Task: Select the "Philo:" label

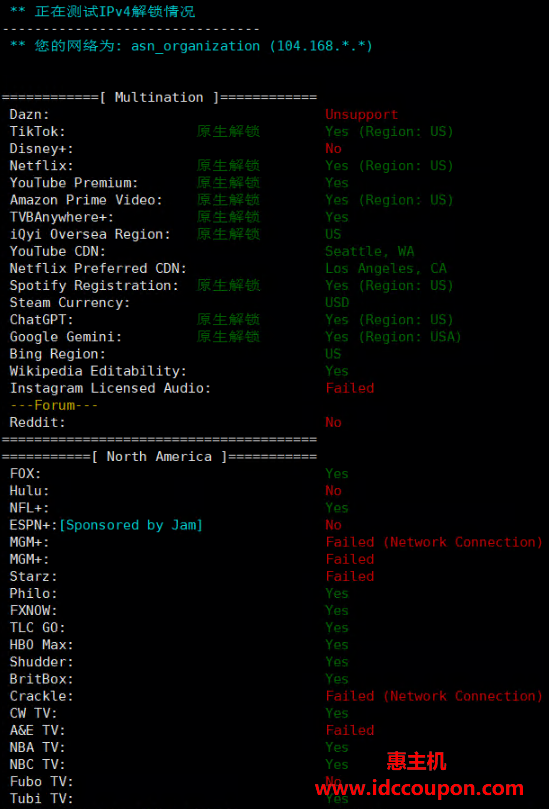Action: (x=34, y=593)
